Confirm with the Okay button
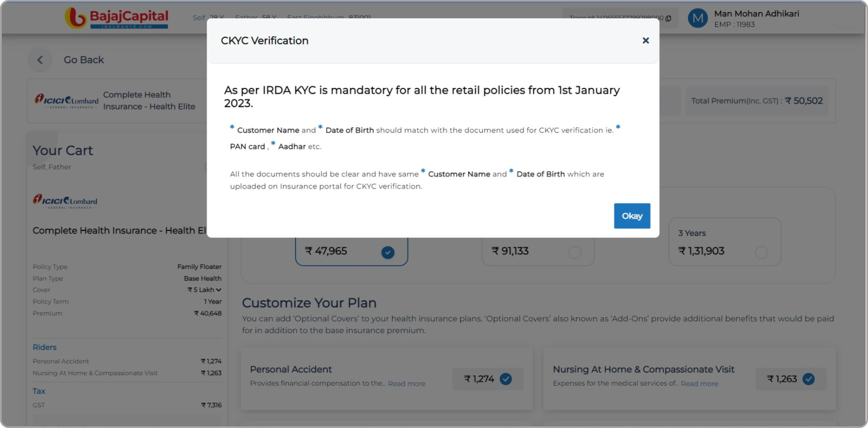868x428 pixels. click(632, 216)
